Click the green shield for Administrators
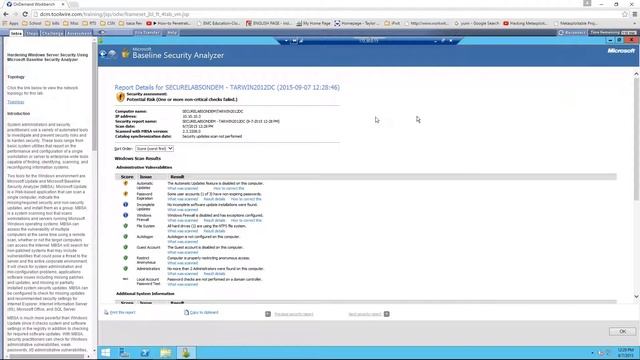640x360 pixels. [x=126, y=269]
